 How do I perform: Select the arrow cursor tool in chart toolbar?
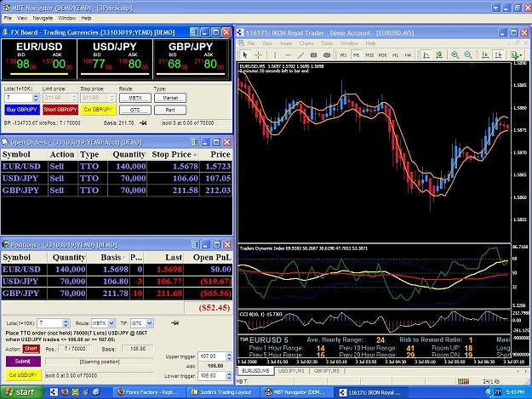(x=245, y=55)
